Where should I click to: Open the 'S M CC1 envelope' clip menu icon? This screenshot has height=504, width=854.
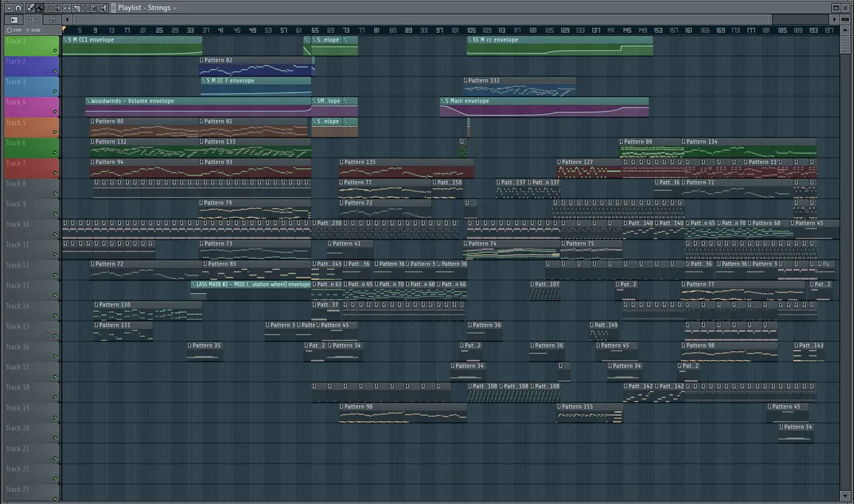[x=65, y=40]
